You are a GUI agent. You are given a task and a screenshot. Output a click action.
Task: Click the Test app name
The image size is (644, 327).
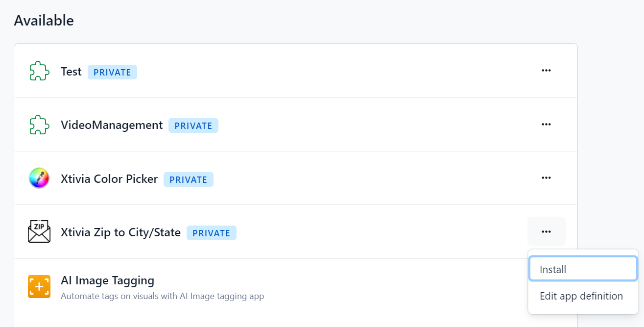(71, 72)
